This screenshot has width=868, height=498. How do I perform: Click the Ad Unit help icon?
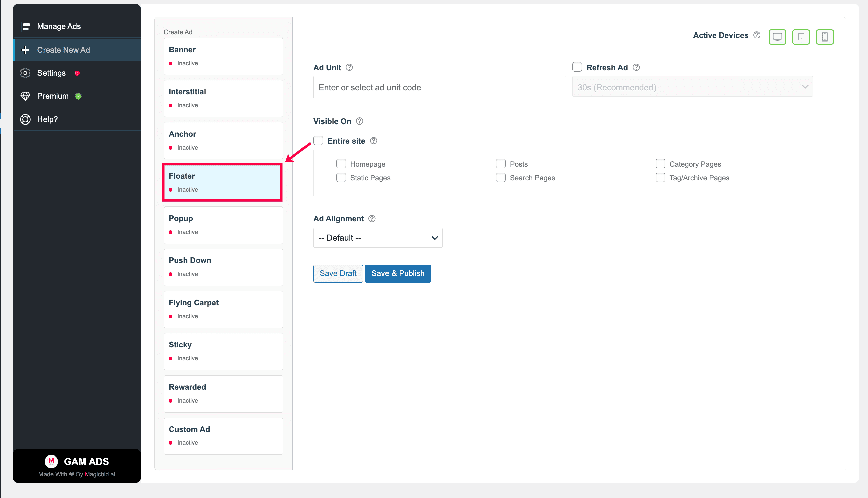coord(349,67)
